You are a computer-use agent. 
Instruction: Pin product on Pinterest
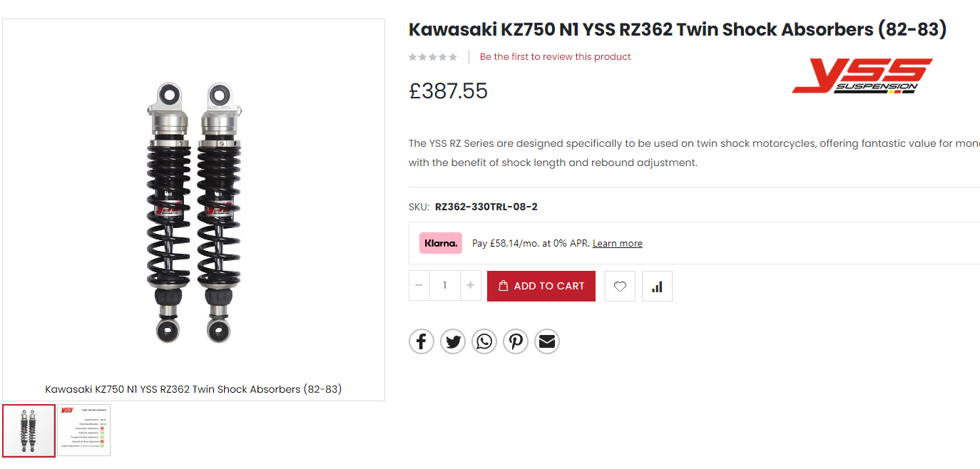click(x=516, y=341)
